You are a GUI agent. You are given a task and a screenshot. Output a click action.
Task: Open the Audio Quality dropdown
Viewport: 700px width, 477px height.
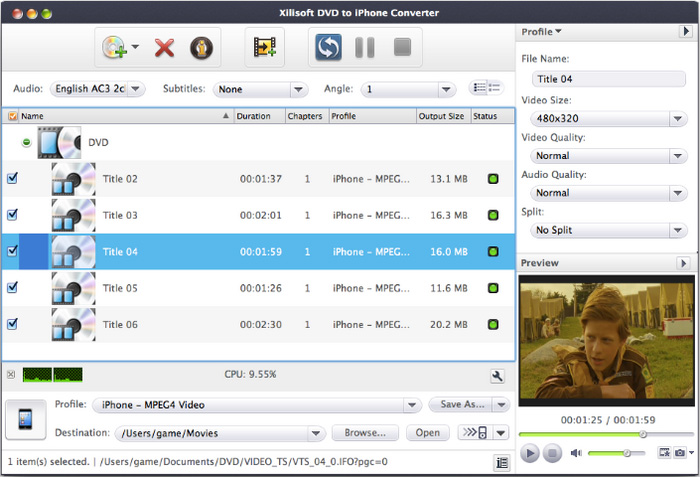click(x=608, y=193)
